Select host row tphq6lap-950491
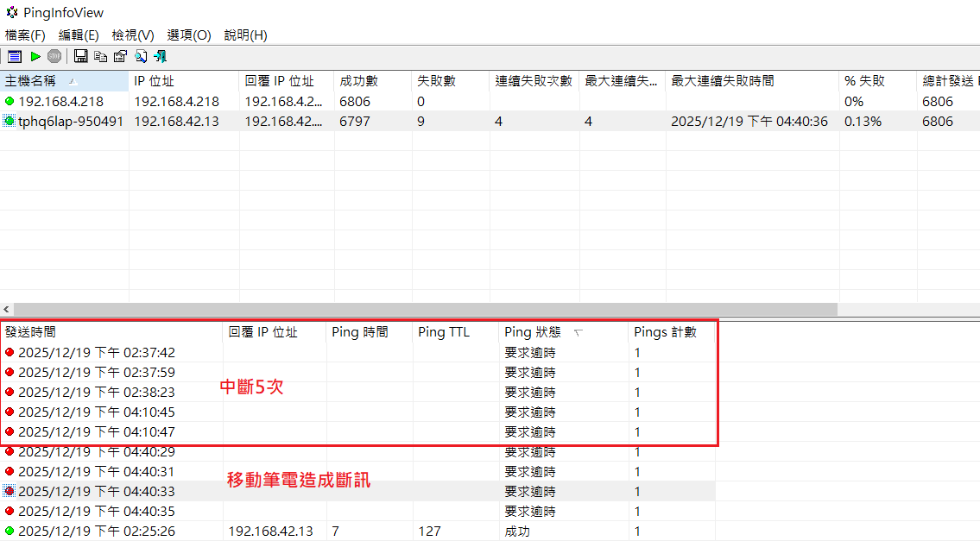 click(x=70, y=122)
